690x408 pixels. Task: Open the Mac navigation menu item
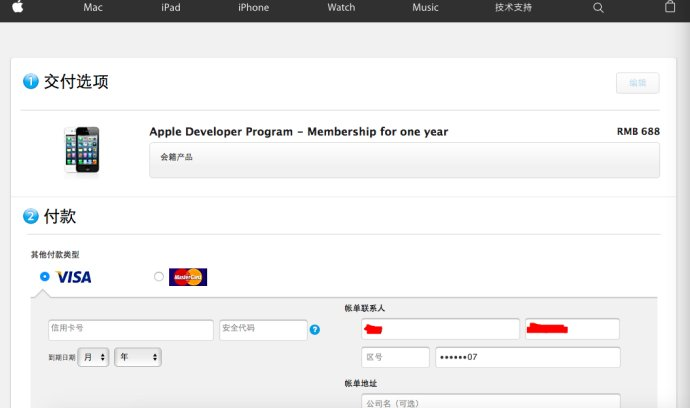[93, 7]
